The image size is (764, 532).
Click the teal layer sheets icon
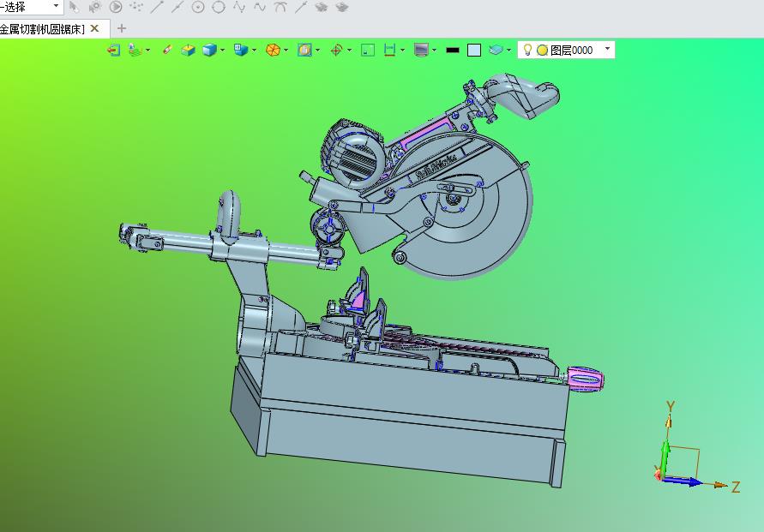pyautogui.click(x=496, y=50)
